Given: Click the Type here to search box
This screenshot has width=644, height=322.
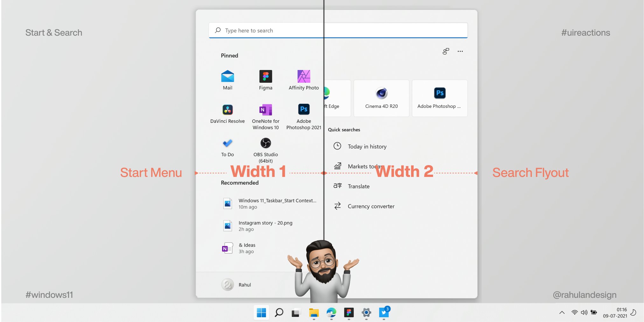Looking at the screenshot, I should 338,30.
